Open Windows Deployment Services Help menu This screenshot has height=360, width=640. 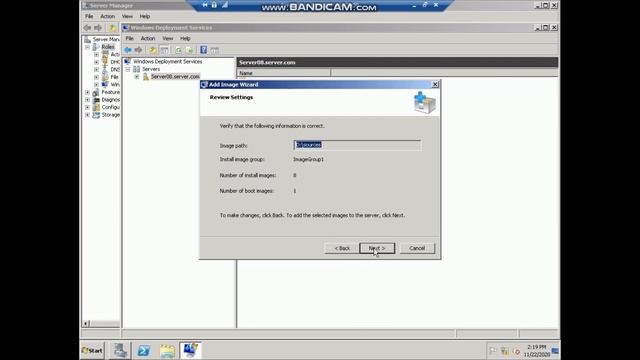[185, 38]
